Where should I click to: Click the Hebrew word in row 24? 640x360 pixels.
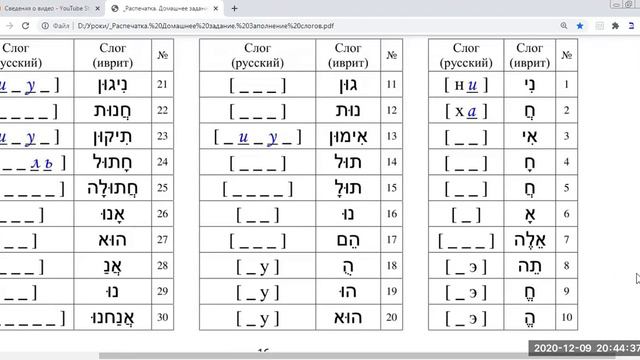[113, 162]
